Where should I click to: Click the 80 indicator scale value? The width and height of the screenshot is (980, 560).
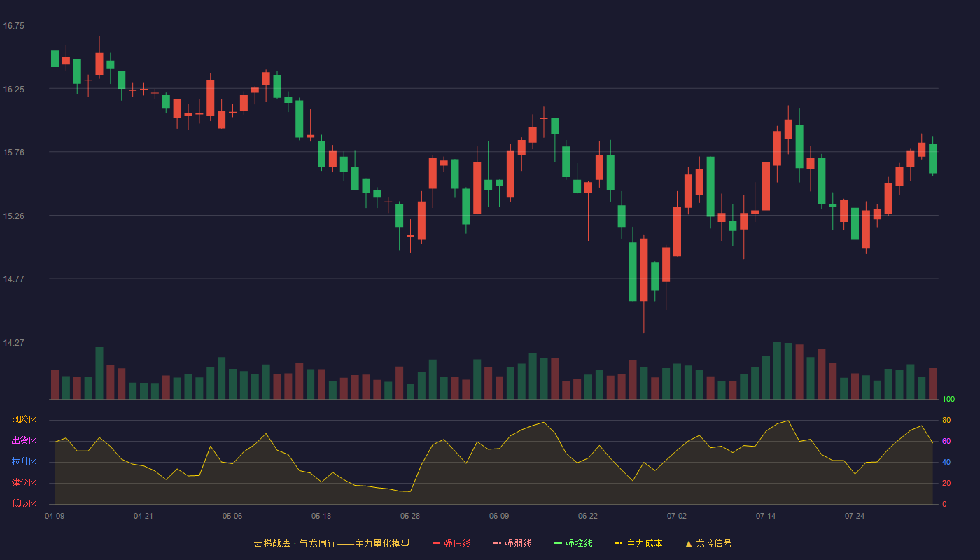point(946,420)
